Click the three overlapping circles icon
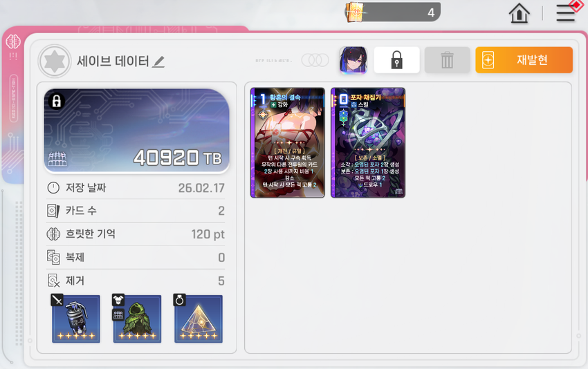588x369 pixels. [315, 60]
